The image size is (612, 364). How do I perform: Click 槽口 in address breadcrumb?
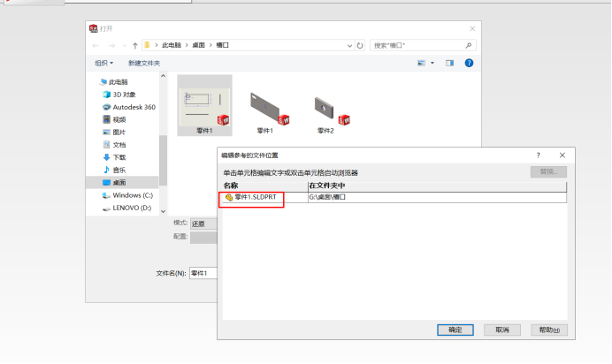223,45
